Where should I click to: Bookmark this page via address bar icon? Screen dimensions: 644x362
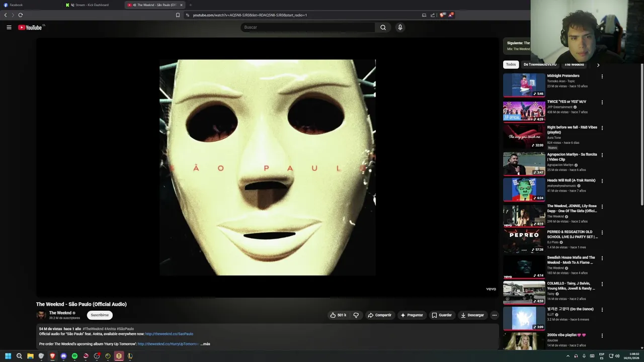click(x=178, y=15)
